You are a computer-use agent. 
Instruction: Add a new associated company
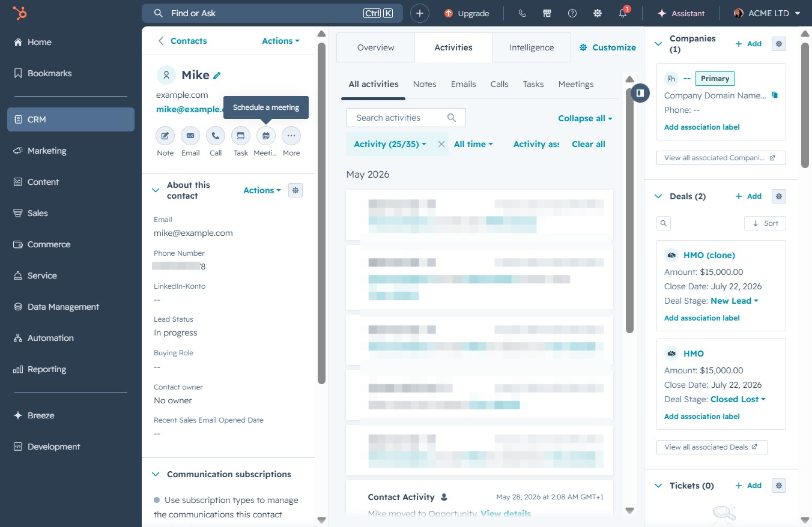click(x=748, y=44)
